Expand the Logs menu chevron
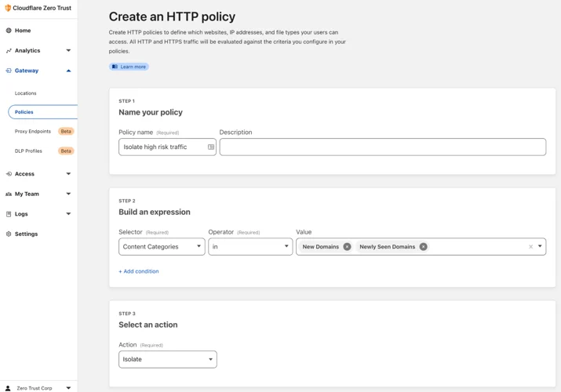Viewport: 561px width, 392px height. pyautogui.click(x=68, y=214)
